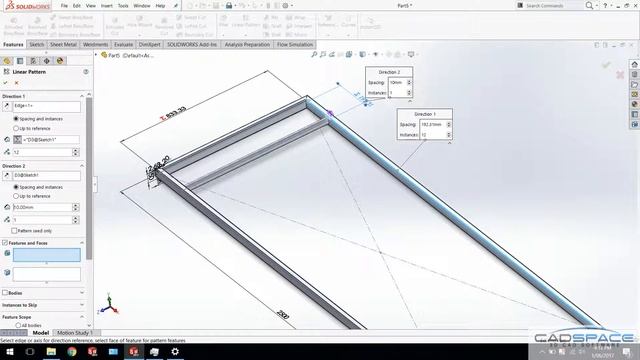Expand Instances to Skip section
The image size is (640, 360).
(82, 305)
